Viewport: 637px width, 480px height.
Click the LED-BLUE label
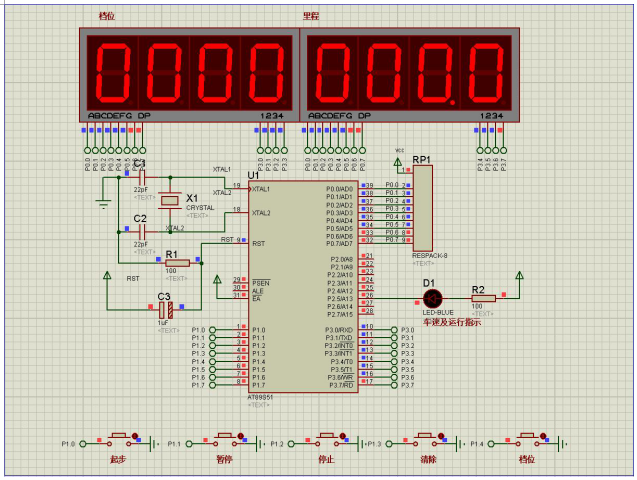click(x=438, y=313)
